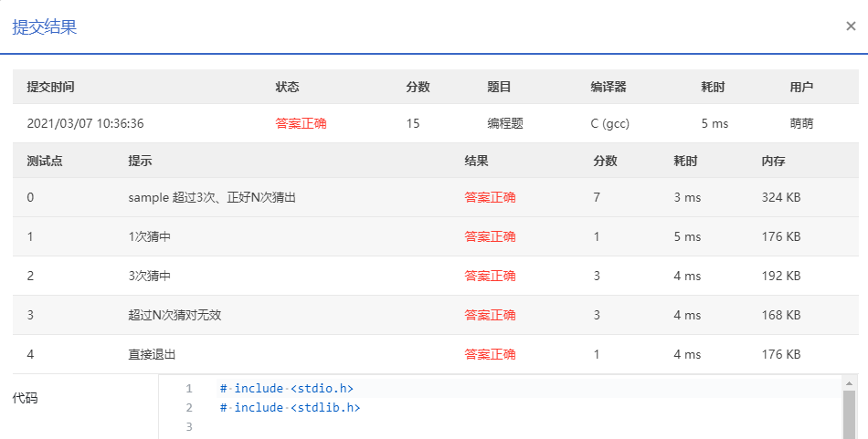Click 答案正确 result in 3次猜中 row
The height and width of the screenshot is (439, 868).
click(x=490, y=276)
